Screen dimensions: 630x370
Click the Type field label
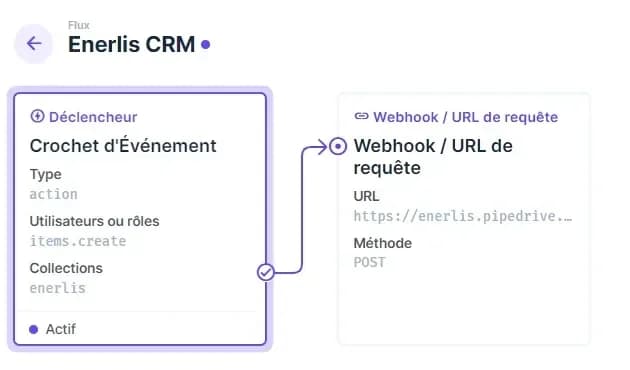tap(45, 175)
